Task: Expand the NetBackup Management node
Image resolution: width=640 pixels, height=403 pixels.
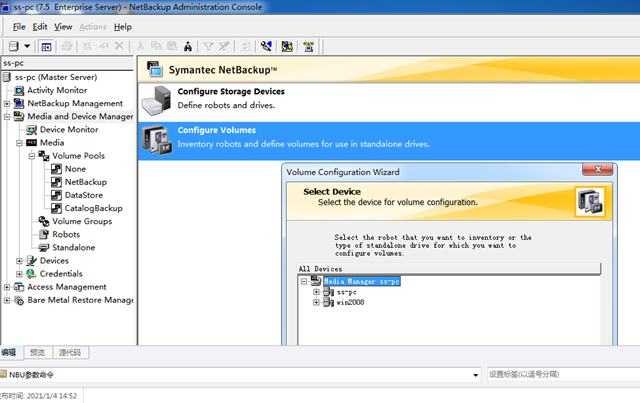Action: pyautogui.click(x=7, y=104)
